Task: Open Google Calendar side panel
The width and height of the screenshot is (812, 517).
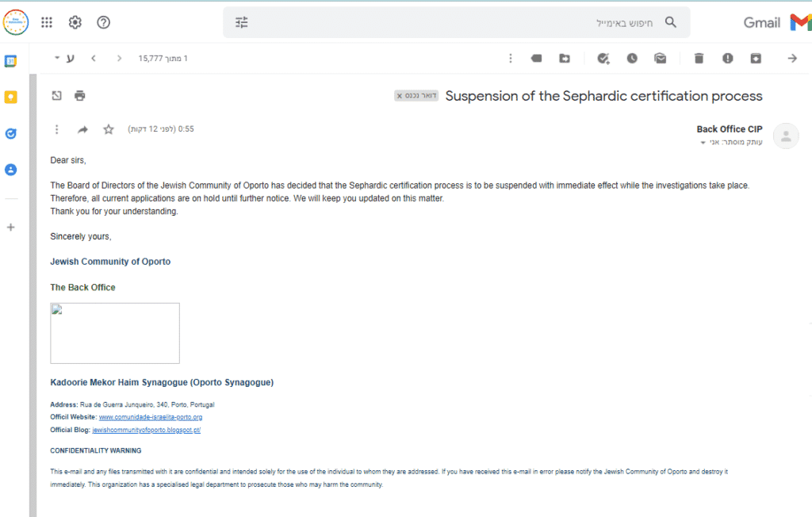Action: [11, 61]
